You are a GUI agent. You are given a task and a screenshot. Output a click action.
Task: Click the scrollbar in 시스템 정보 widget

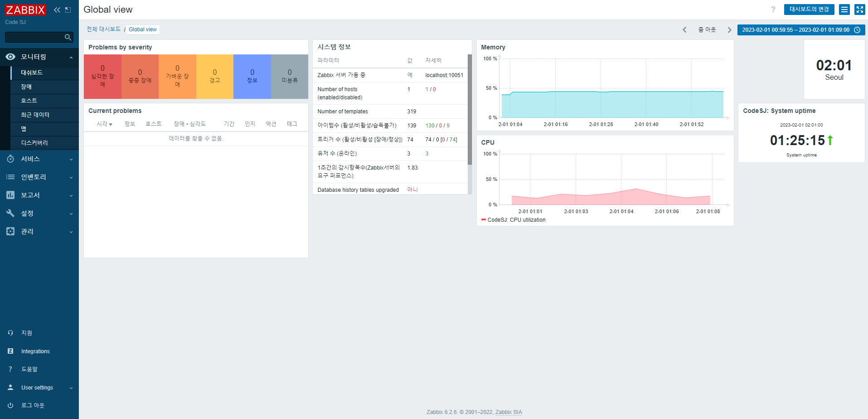click(470, 109)
